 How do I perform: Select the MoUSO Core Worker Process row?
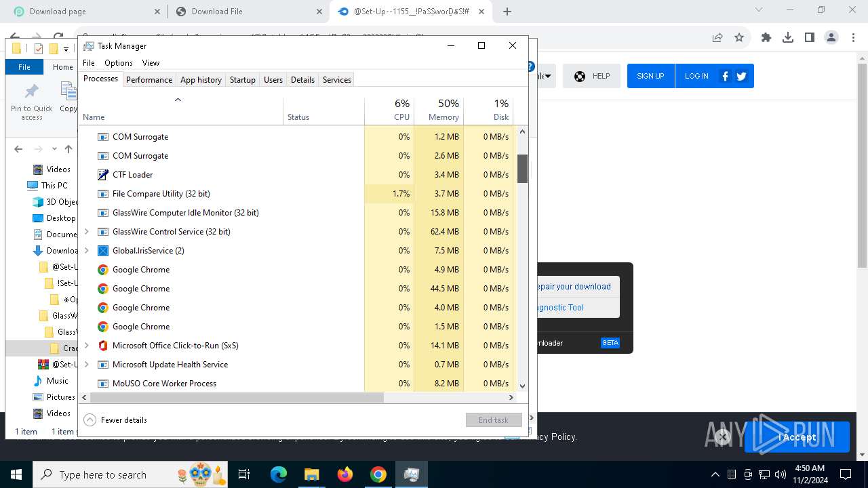click(296, 384)
